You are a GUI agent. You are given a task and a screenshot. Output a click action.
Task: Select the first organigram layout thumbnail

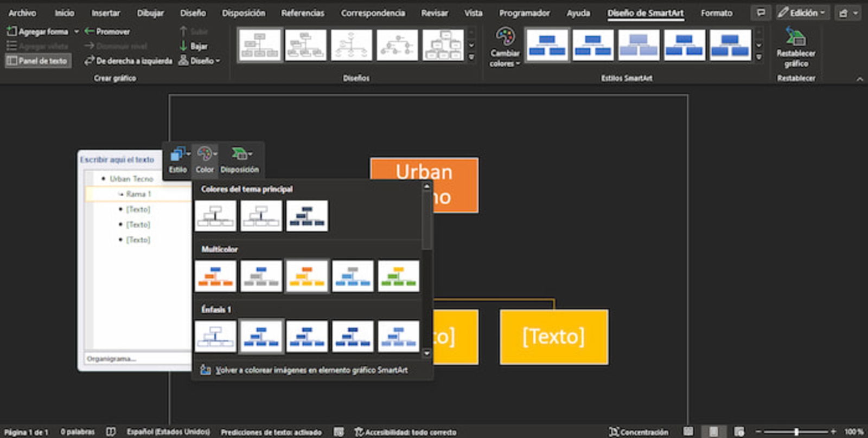[x=260, y=45]
